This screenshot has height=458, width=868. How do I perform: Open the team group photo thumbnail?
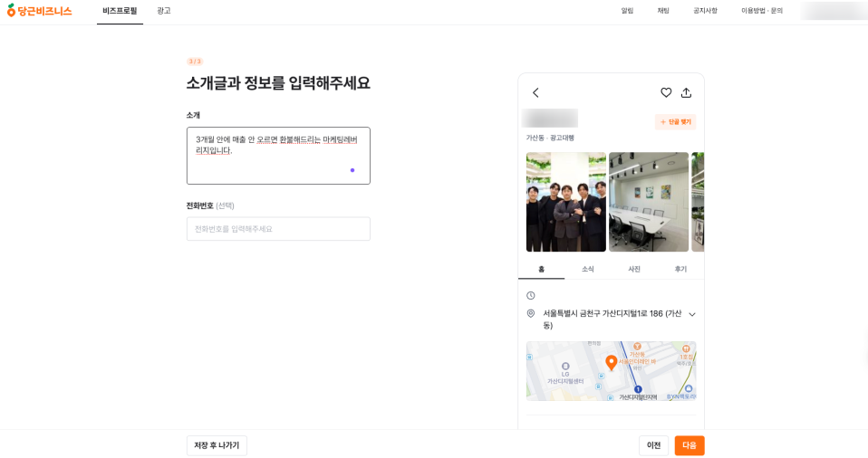[x=565, y=202]
